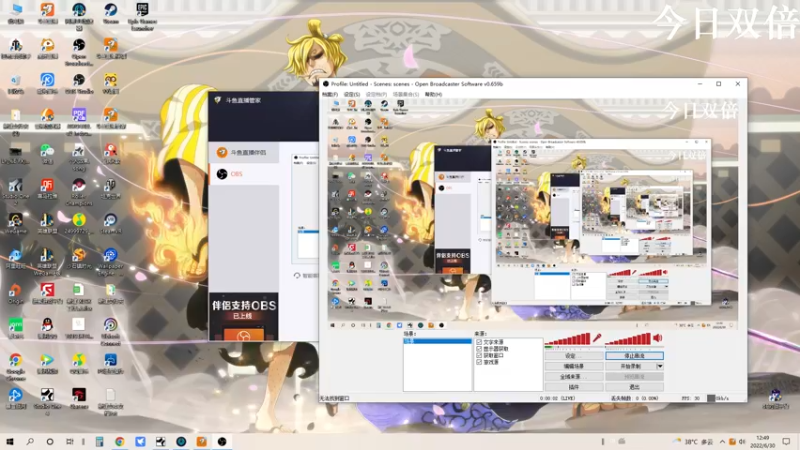Open WeChat desktop shortcut
The height and width of the screenshot is (450, 800).
coord(47,154)
